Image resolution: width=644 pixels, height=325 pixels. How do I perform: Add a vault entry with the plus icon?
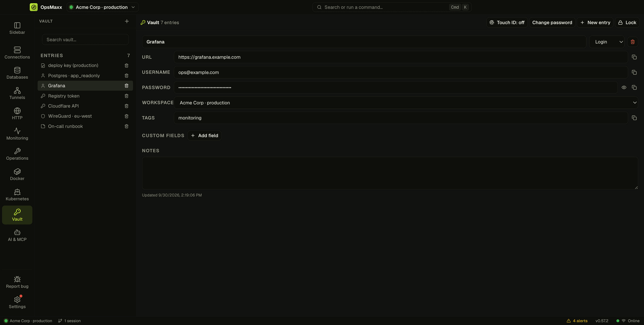point(127,21)
